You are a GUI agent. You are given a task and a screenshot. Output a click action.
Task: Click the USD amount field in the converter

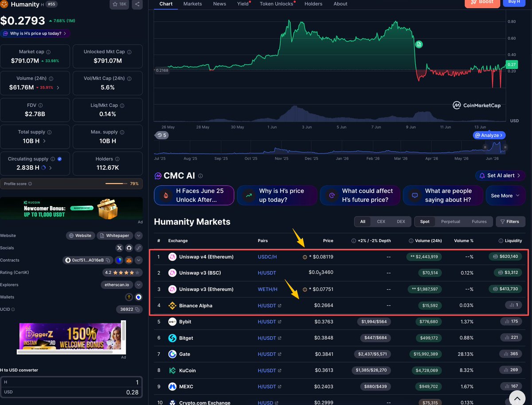[x=71, y=392]
